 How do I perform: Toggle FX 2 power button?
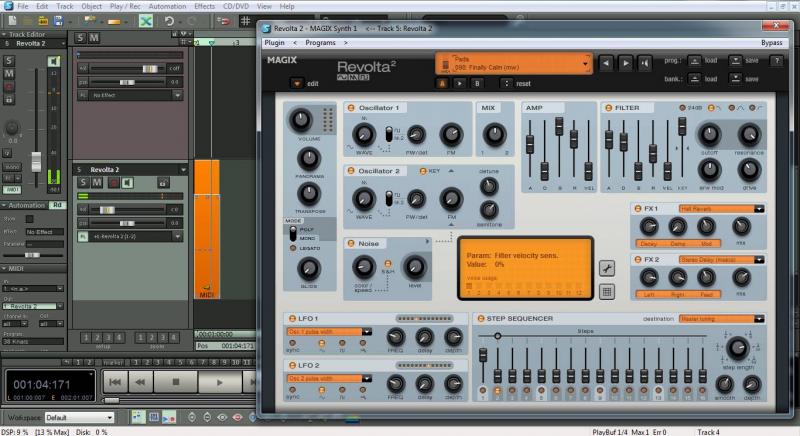click(638, 260)
